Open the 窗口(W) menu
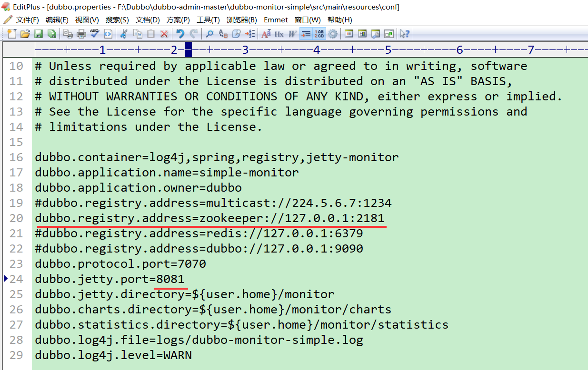This screenshot has width=588, height=370. 308,20
